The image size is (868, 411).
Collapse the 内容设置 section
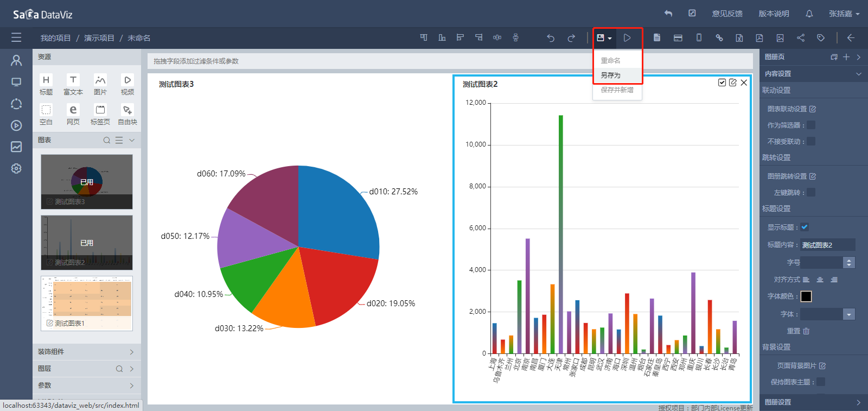pos(859,74)
